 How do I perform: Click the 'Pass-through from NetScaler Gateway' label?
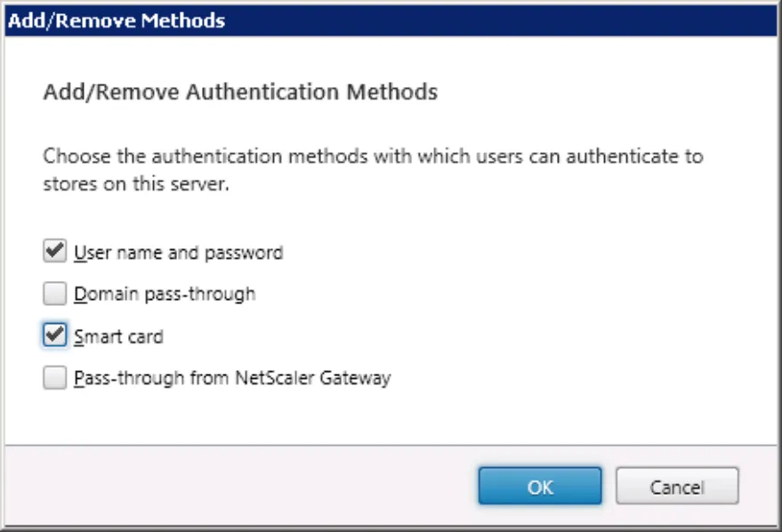tap(232, 378)
